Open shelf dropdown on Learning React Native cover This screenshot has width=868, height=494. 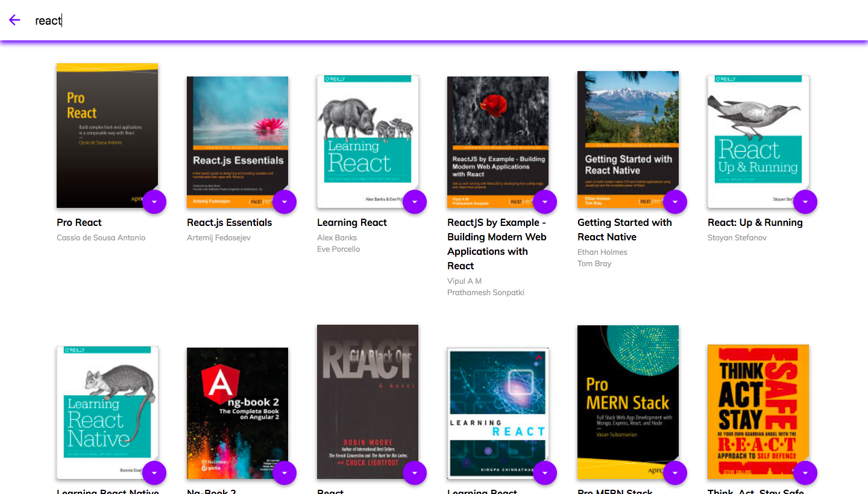pos(154,473)
